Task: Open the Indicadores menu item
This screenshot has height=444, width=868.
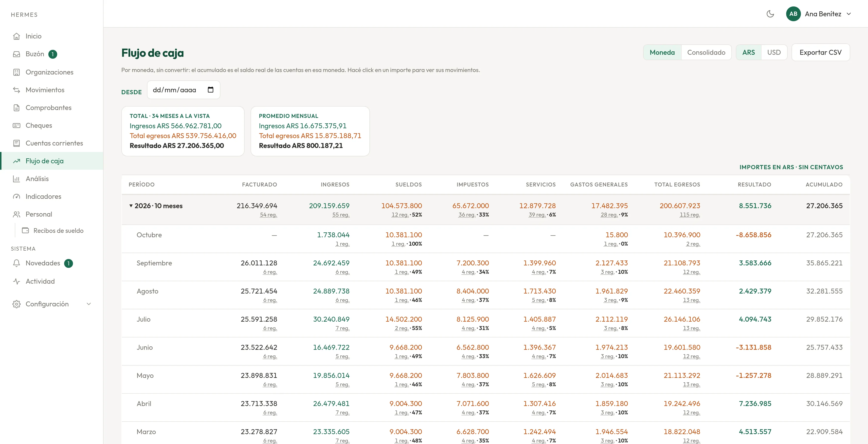Action: tap(52, 197)
